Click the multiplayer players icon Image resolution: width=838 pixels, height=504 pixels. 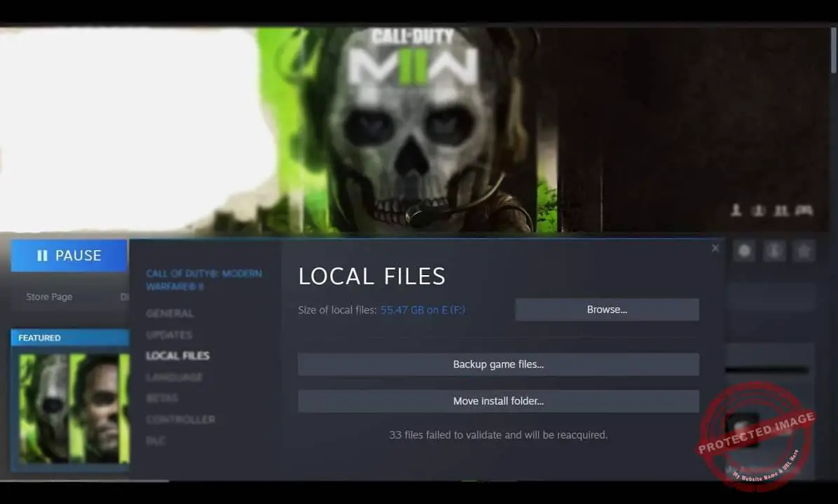(780, 210)
